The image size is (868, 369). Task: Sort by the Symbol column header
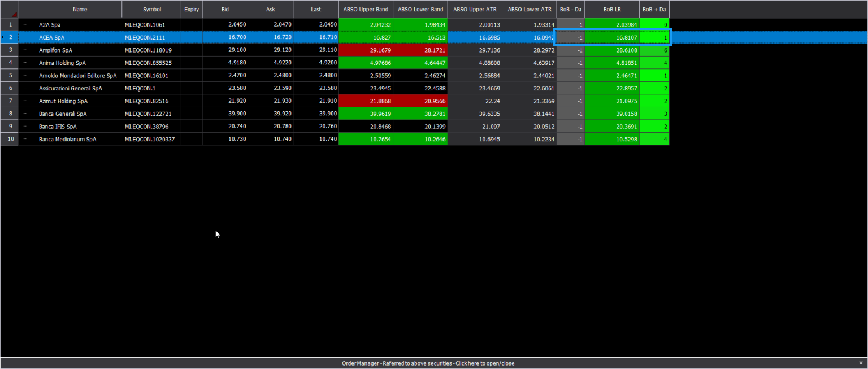(151, 10)
